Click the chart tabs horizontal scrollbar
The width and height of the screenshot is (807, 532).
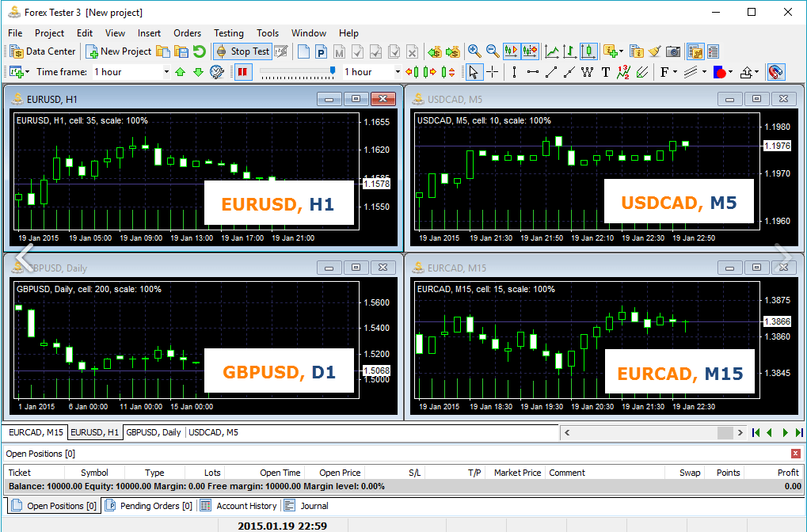(653, 433)
